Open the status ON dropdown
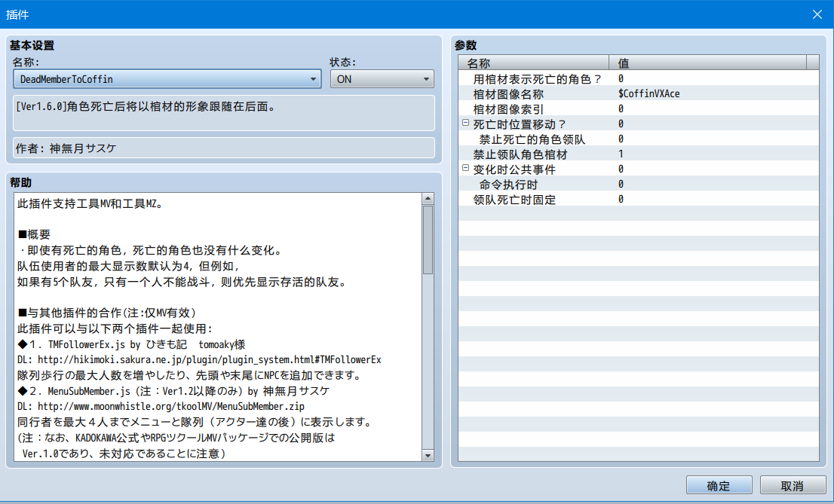The width and height of the screenshot is (834, 504). click(x=382, y=79)
